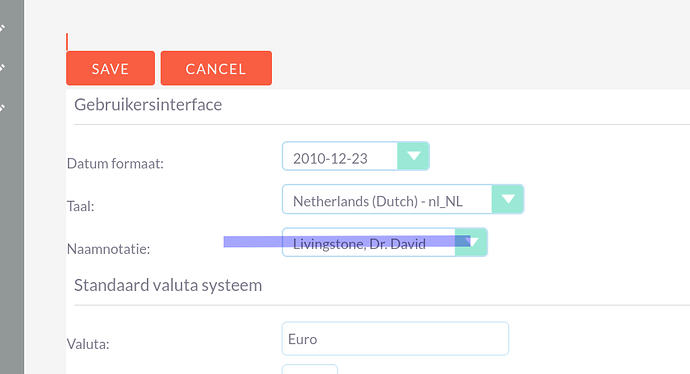Save the user profile settings
The image size is (690, 374).
pos(110,68)
